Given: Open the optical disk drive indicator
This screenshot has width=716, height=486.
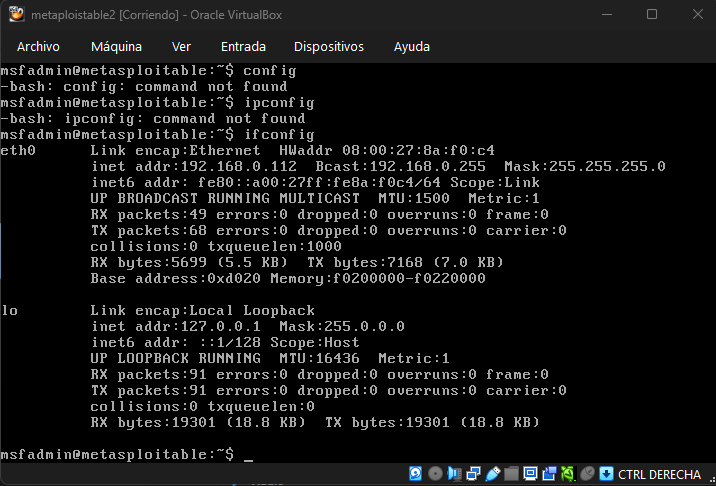Looking at the screenshot, I should point(435,474).
